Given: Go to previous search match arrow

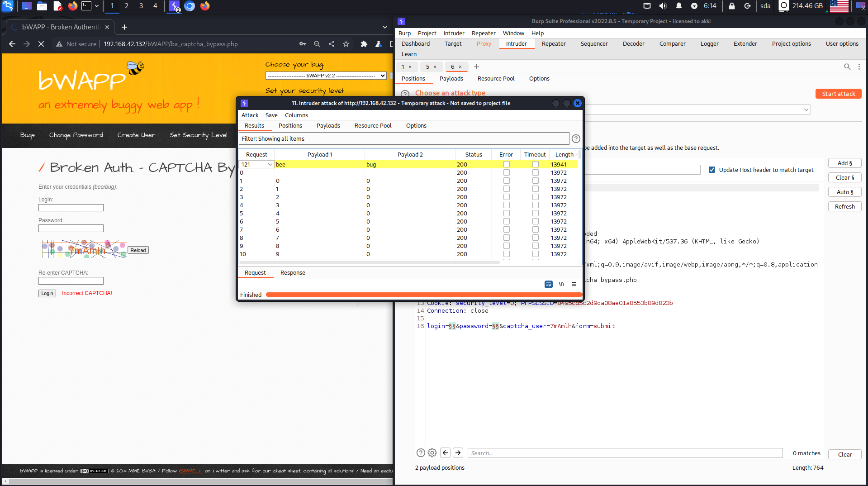Looking at the screenshot, I should click(x=445, y=453).
